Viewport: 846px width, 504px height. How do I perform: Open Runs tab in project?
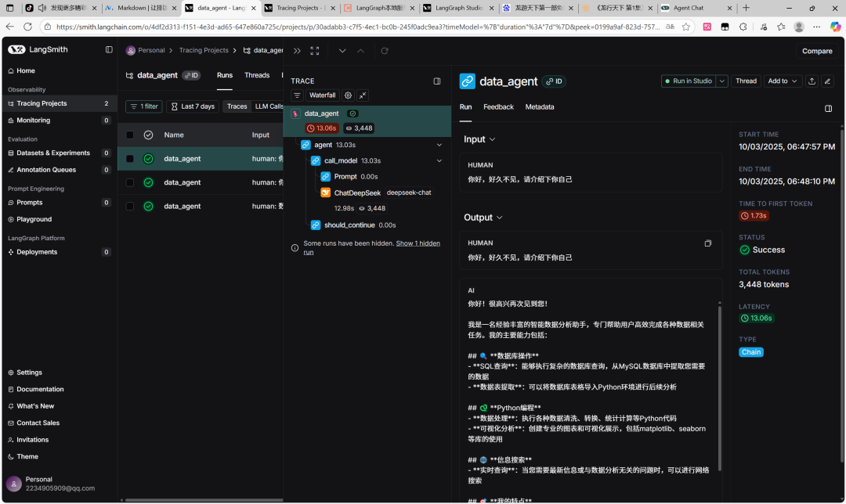click(225, 75)
